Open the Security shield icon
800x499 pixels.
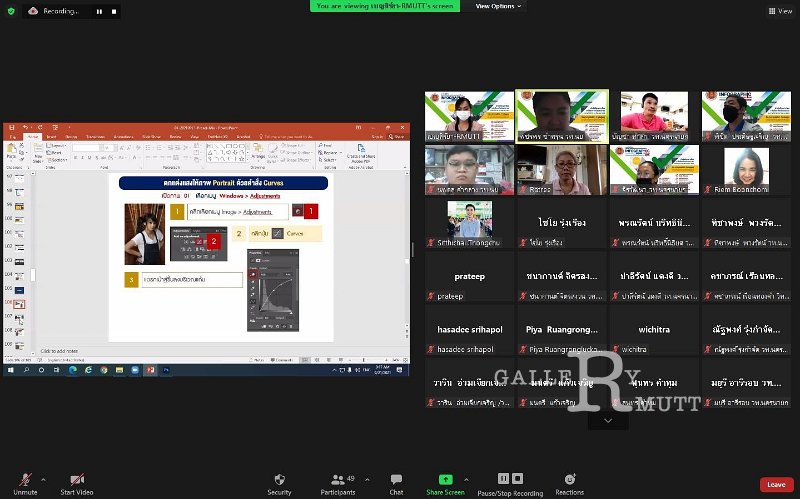[279, 479]
